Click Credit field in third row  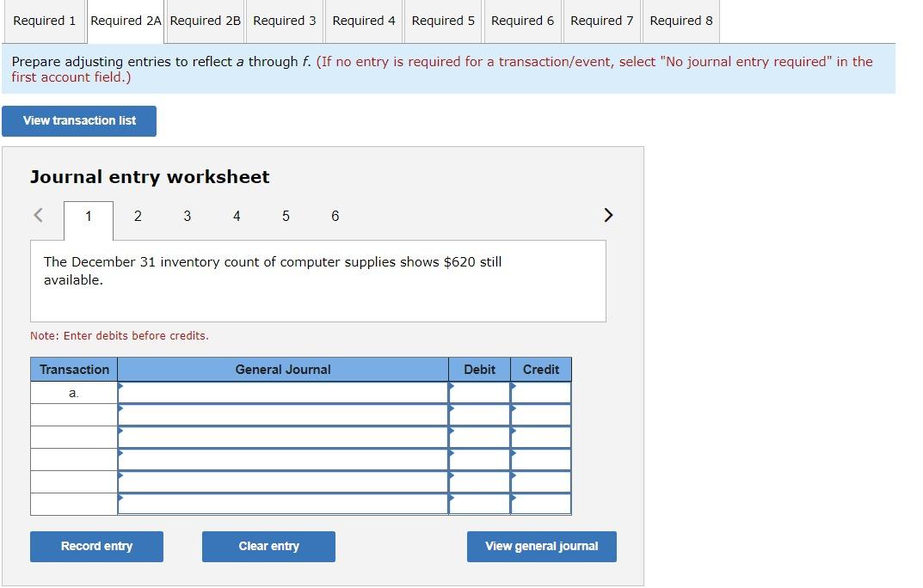[541, 438]
